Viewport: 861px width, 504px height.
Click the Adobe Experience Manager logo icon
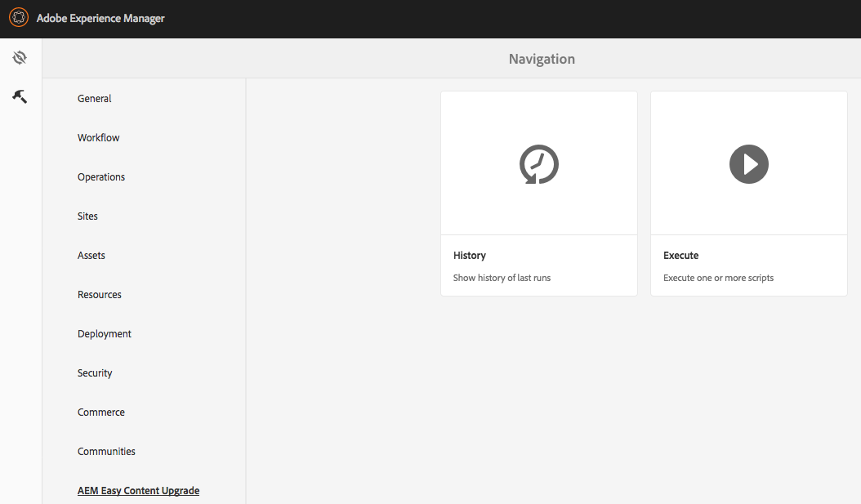click(19, 18)
